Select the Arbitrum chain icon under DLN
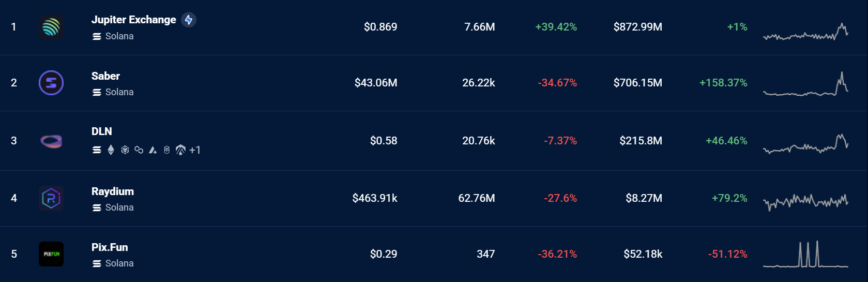 [180, 150]
